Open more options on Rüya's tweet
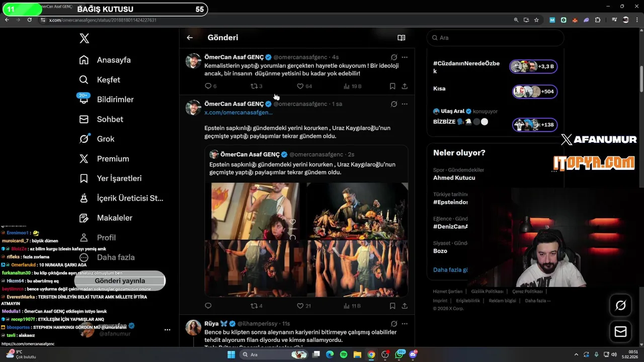This screenshot has width=644, height=362. coord(405,324)
